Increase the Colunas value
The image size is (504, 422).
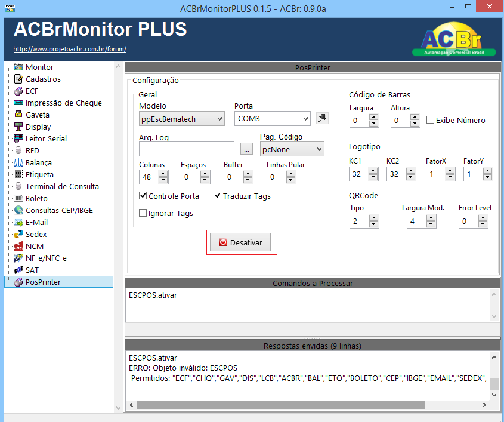tap(163, 174)
